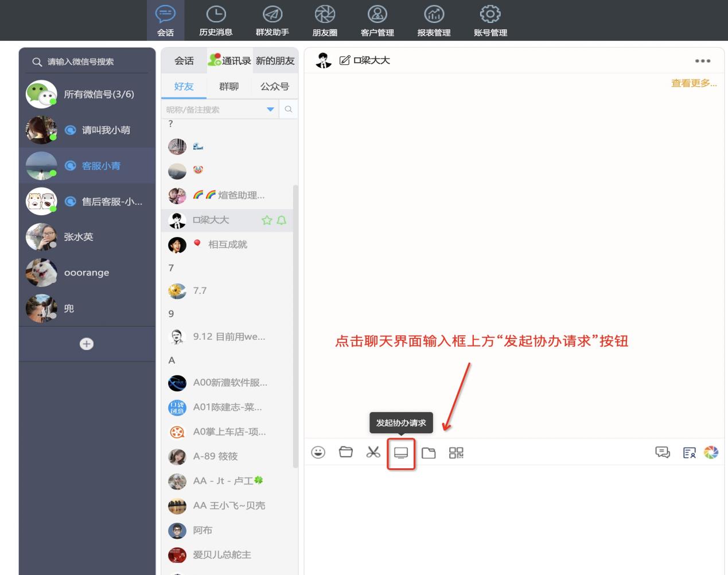The width and height of the screenshot is (728, 575).
Task: Select the 售后客服-小... account
Action: (87, 201)
